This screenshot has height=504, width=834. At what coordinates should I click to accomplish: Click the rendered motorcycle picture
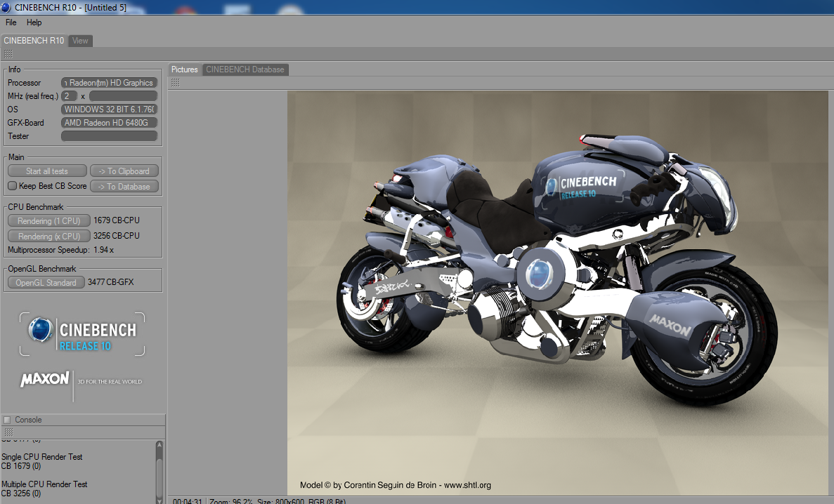tap(557, 293)
